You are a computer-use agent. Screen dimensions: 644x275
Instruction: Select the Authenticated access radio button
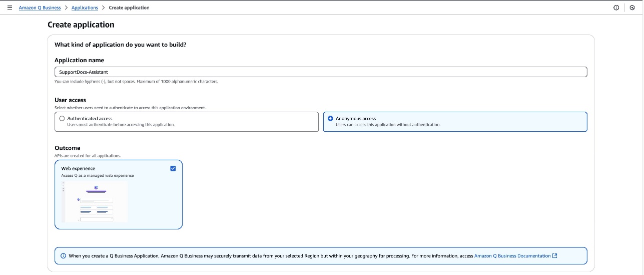point(62,119)
